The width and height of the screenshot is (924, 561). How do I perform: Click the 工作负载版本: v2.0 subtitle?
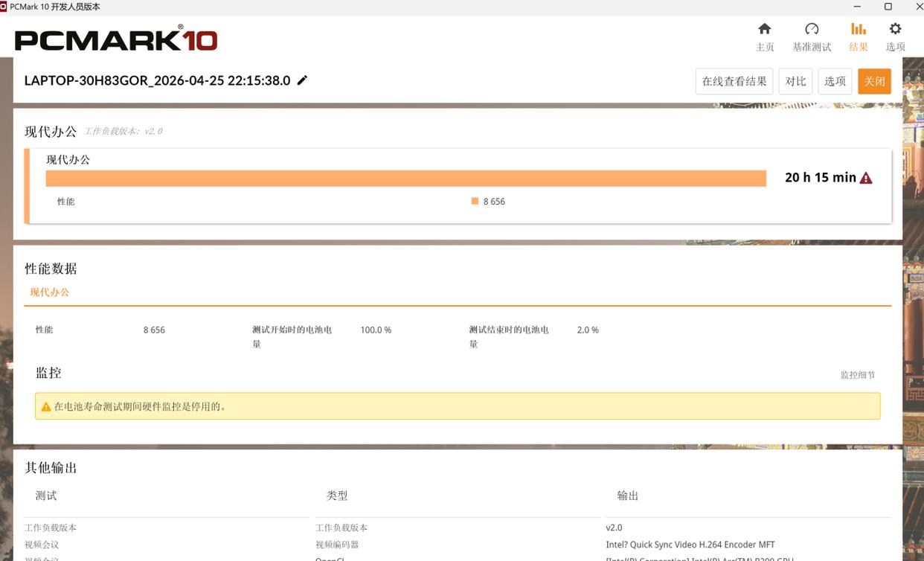tap(123, 131)
